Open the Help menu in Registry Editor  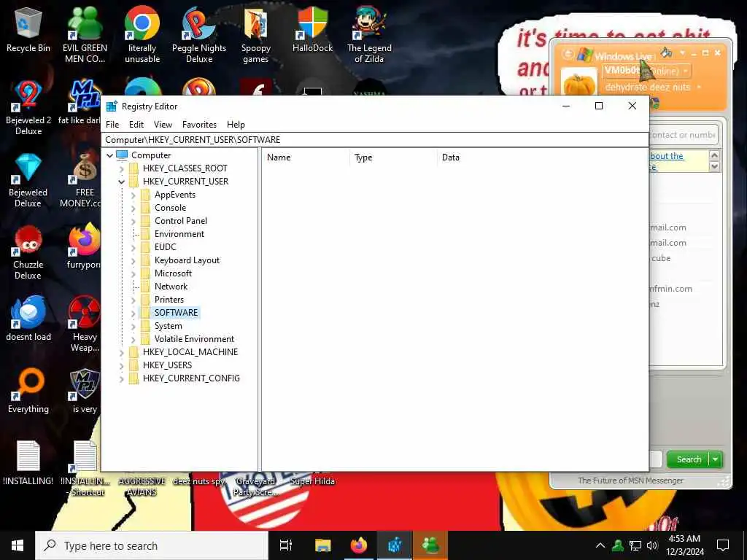pos(236,124)
